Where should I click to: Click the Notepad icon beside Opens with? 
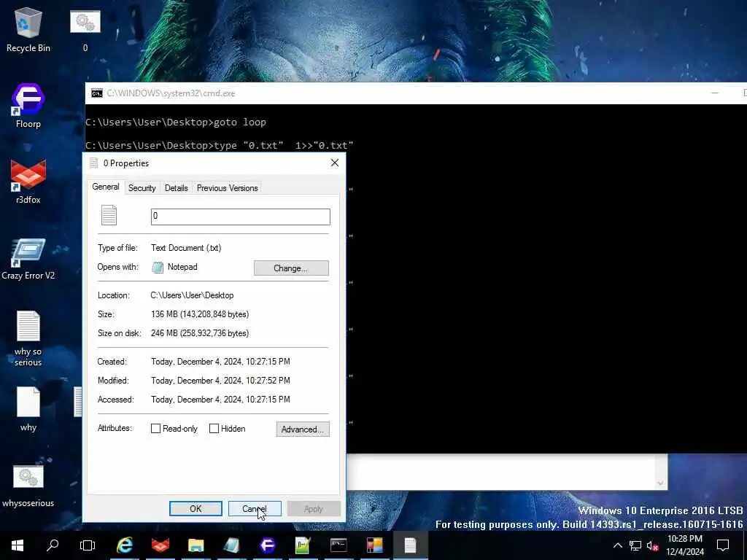pos(158,267)
